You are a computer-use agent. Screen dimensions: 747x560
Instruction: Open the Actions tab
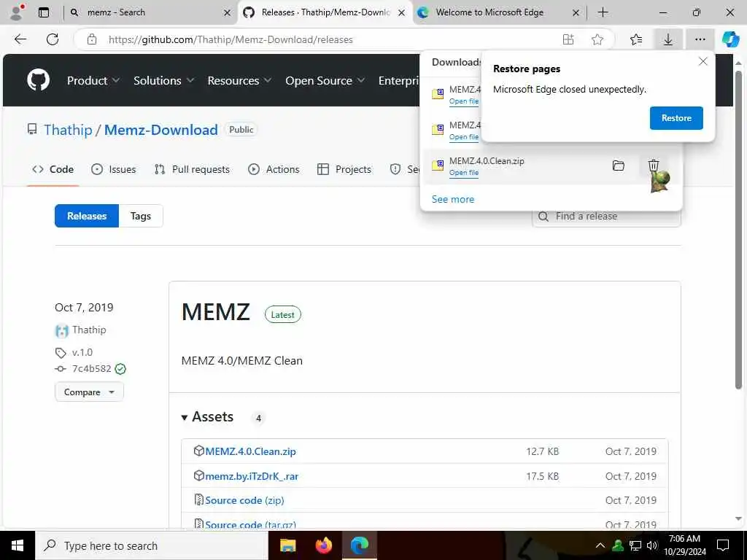[274, 169]
